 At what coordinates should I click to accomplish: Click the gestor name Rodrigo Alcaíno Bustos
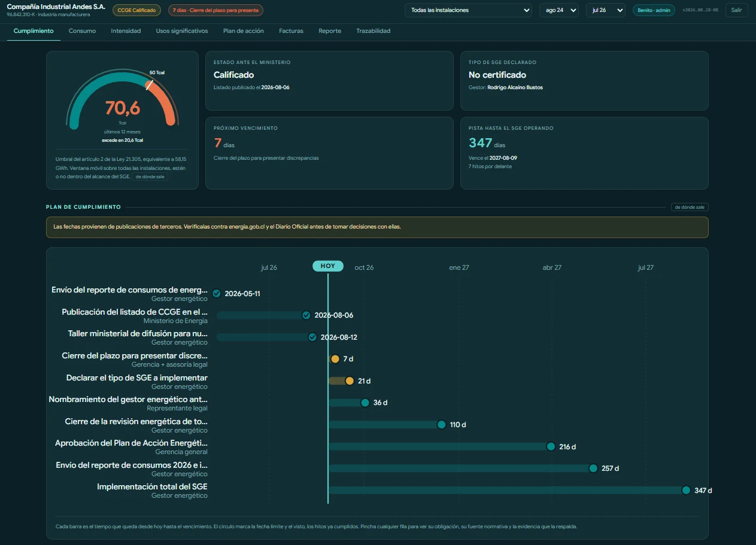[x=515, y=87]
